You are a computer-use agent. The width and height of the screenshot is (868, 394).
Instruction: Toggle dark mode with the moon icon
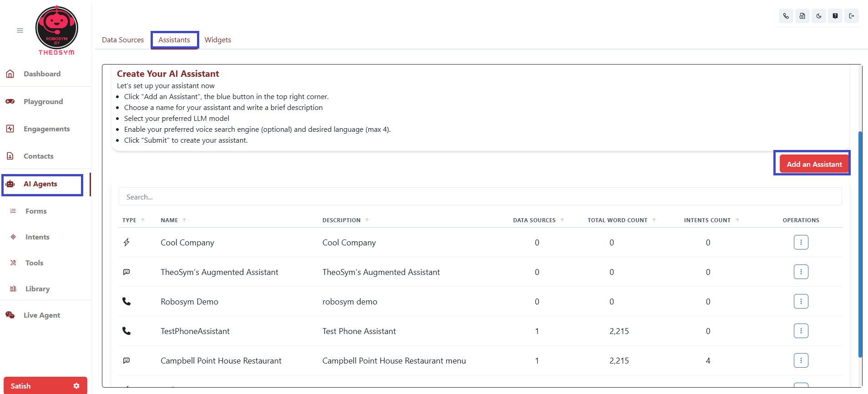tap(818, 16)
